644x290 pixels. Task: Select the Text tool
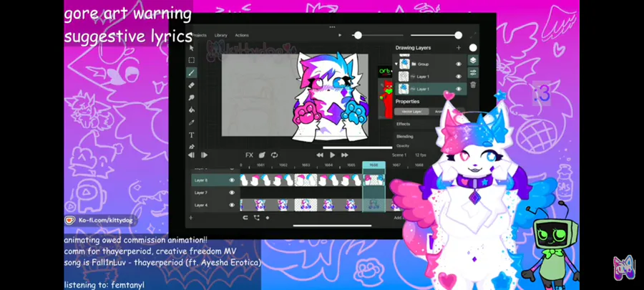tap(191, 135)
